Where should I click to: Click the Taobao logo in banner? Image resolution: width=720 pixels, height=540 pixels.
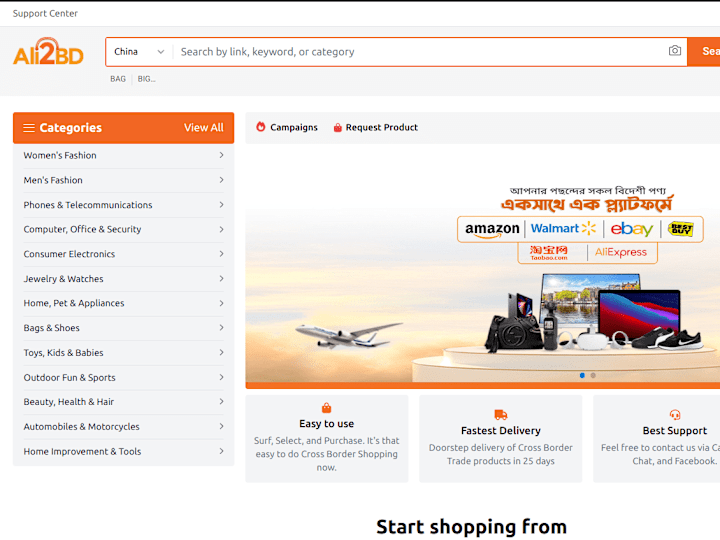tap(549, 253)
